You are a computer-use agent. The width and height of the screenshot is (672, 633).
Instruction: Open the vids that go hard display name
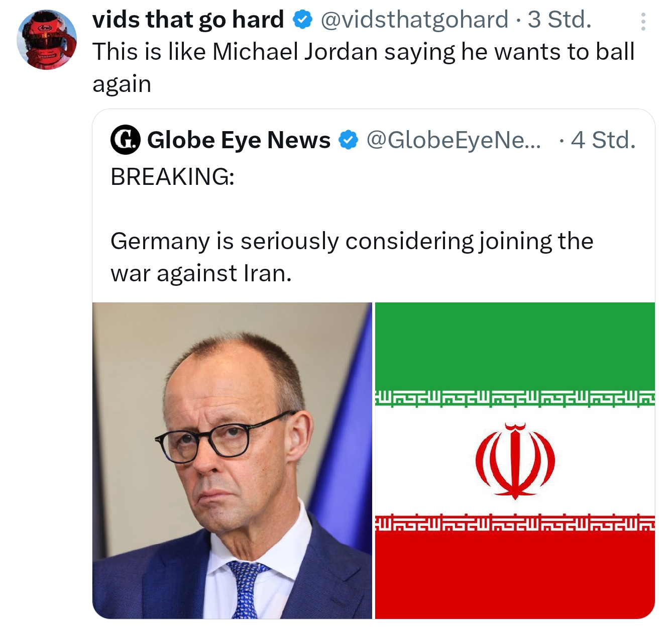[188, 20]
